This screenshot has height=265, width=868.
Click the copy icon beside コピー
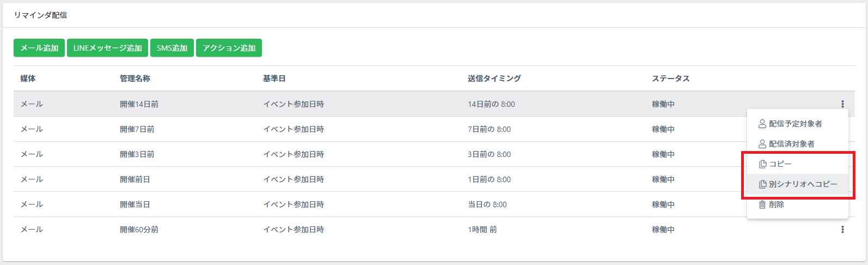[x=762, y=164]
